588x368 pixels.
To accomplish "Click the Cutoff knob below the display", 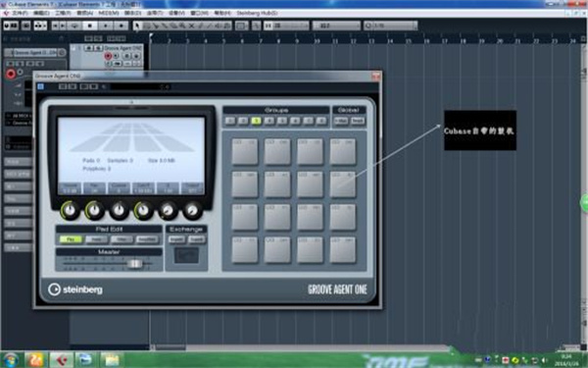I will pos(143,210).
